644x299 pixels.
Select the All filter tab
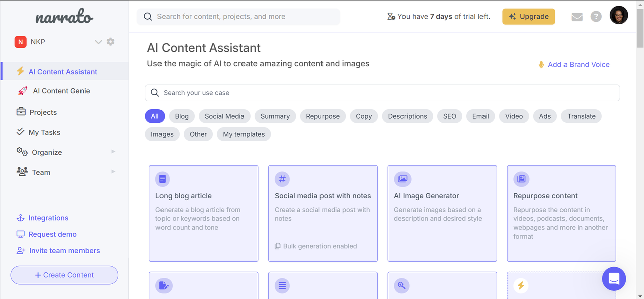155,116
